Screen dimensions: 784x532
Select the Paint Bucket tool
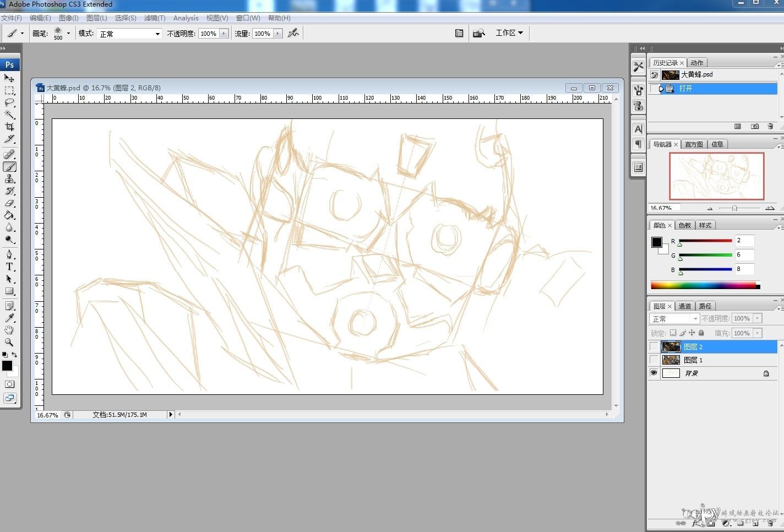[9, 215]
